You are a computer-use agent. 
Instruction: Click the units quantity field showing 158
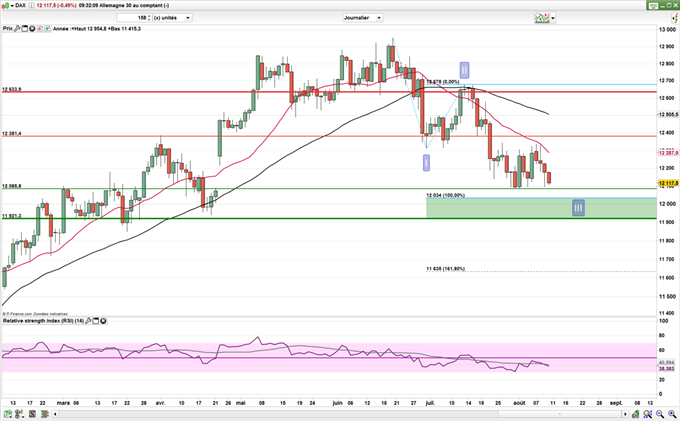click(132, 18)
